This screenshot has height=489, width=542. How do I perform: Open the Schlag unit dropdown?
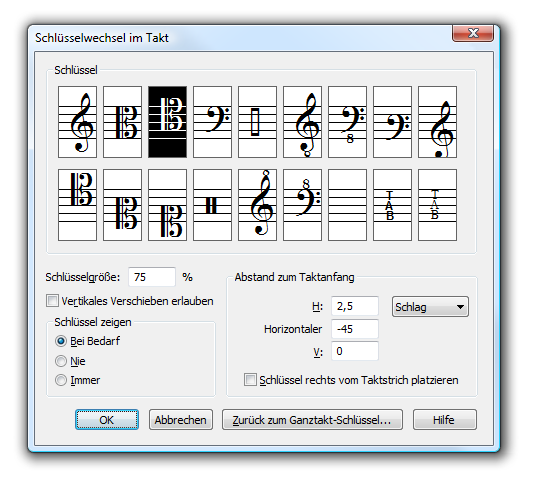(x=430, y=307)
